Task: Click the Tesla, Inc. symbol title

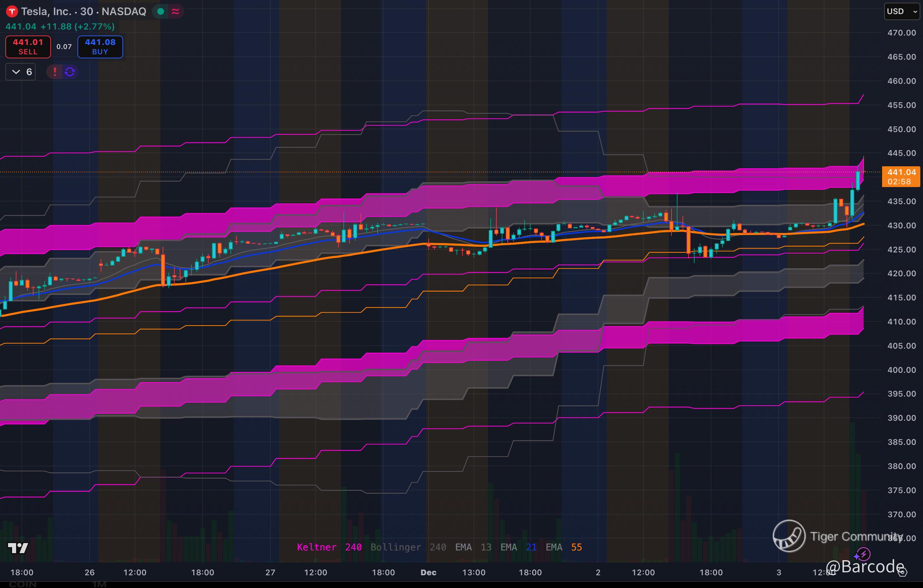Action: point(46,11)
